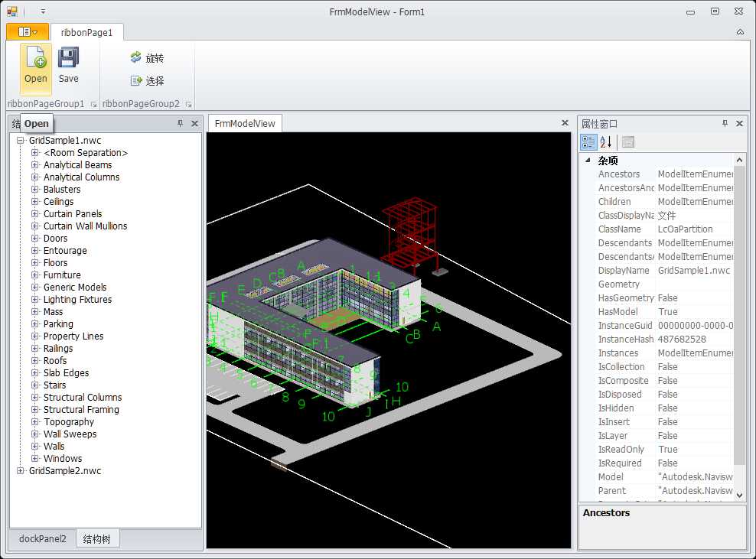The image size is (756, 559).
Task: Expand the Structural Columns node
Action: pyautogui.click(x=34, y=397)
